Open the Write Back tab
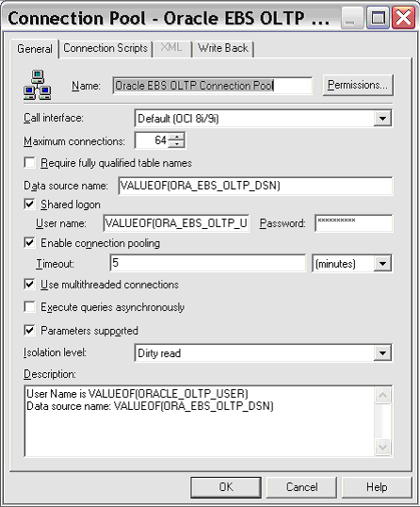This screenshot has height=507, width=420. coord(223,48)
